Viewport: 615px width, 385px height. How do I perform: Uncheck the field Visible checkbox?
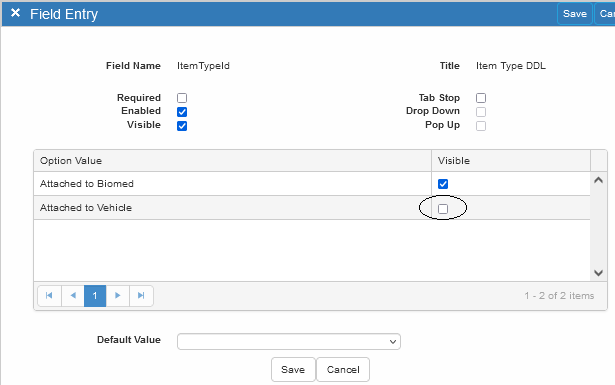click(x=182, y=126)
